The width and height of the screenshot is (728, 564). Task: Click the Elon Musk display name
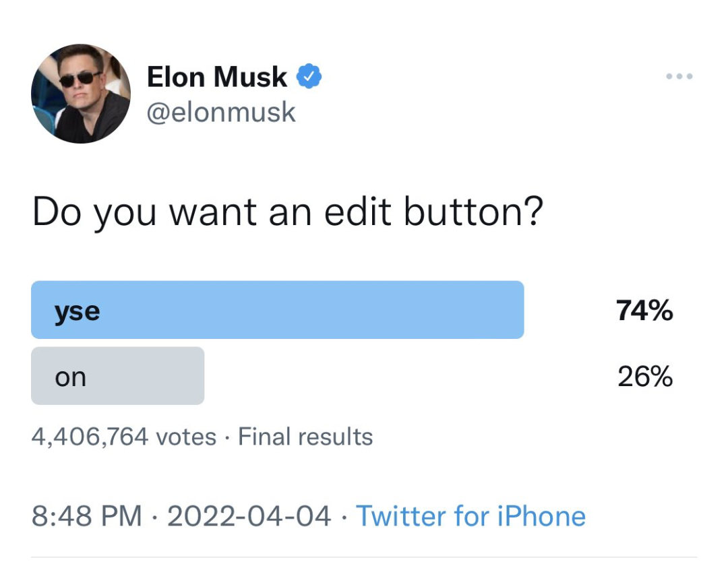pos(216,77)
